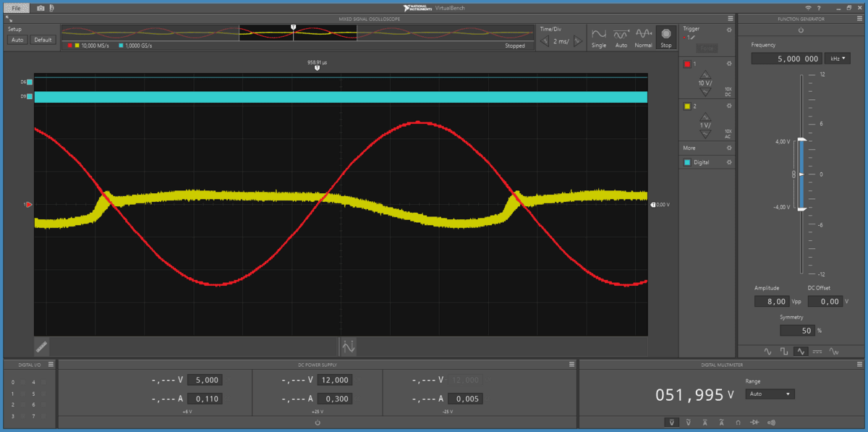Click the blue amplitude slider bar
This screenshot has height=432, width=868.
[801, 174]
